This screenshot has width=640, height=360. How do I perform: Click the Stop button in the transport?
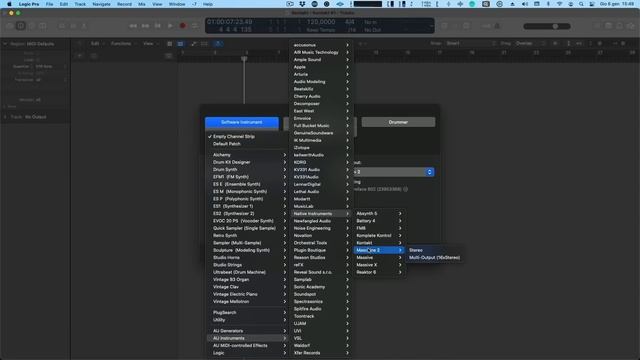tap(158, 26)
